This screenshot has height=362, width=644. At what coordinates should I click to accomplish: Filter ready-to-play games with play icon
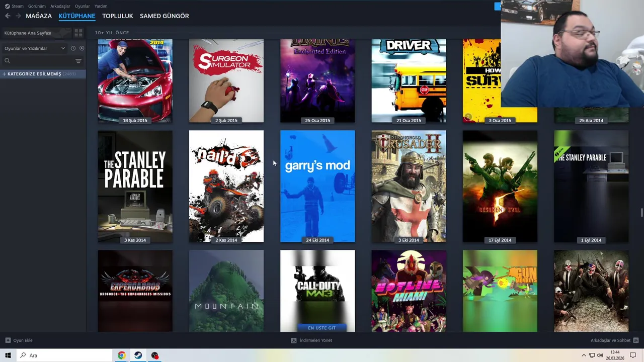point(82,48)
